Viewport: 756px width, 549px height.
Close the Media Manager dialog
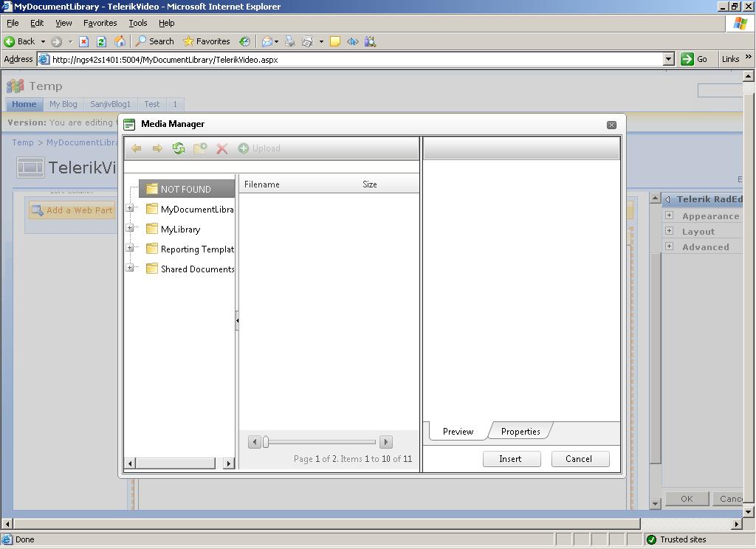611,125
